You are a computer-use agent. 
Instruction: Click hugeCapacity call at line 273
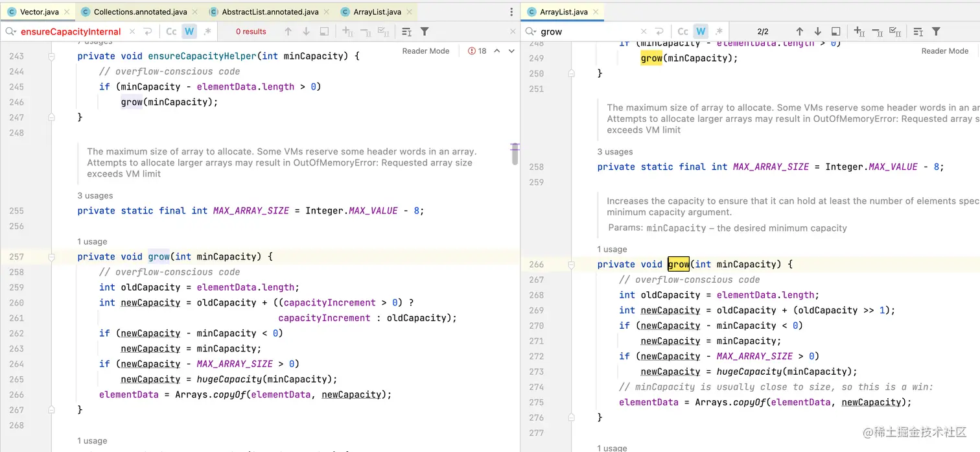click(x=749, y=372)
